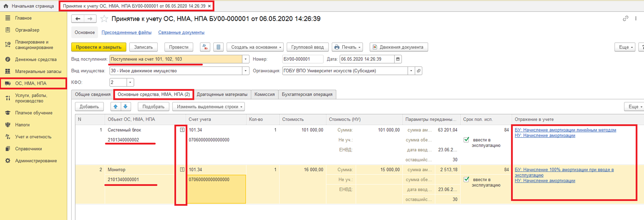Open the organization form with the square icon

[x=419, y=71]
